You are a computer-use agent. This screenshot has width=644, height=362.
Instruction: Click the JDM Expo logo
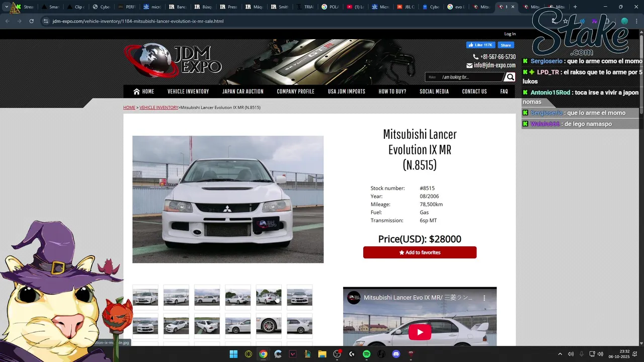173,60
